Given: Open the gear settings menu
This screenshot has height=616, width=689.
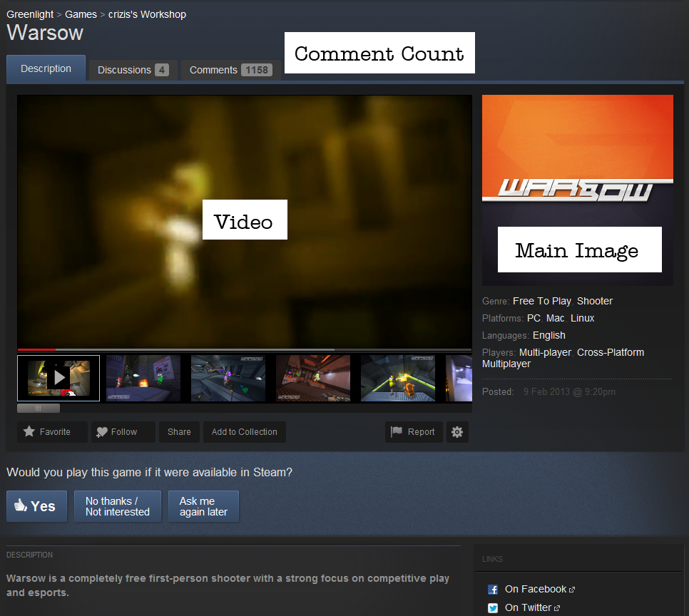Looking at the screenshot, I should (x=457, y=432).
